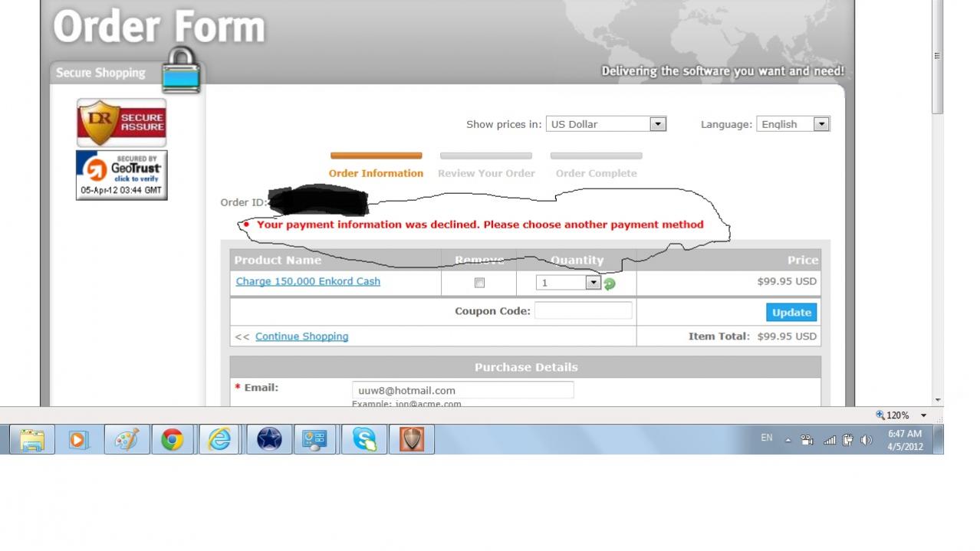Follow the Continue Shopping link
Screen dimensions: 980x551
(x=301, y=336)
